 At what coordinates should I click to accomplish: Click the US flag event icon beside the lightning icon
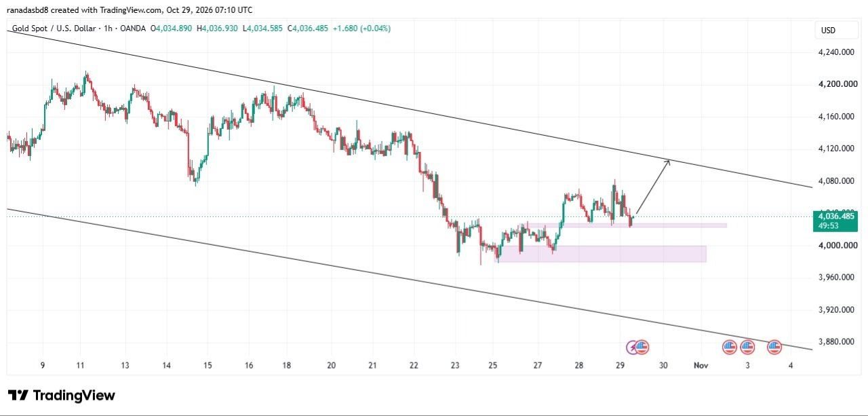click(x=642, y=347)
